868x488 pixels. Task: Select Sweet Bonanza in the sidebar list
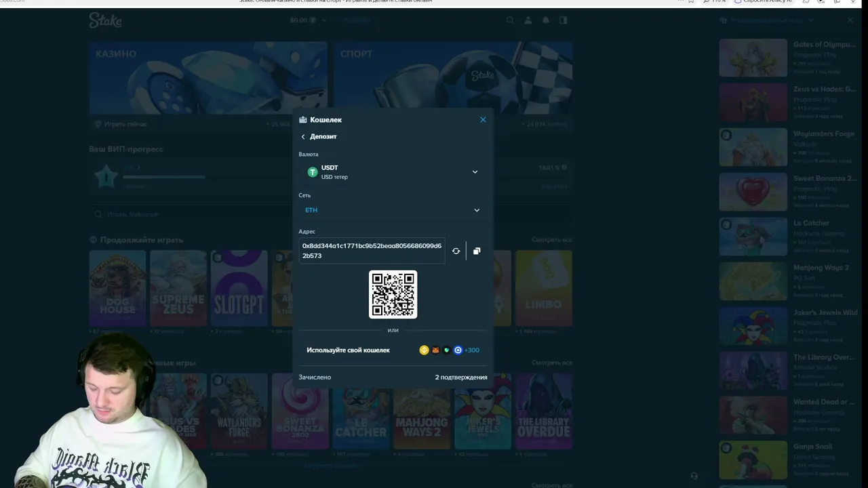coord(787,192)
